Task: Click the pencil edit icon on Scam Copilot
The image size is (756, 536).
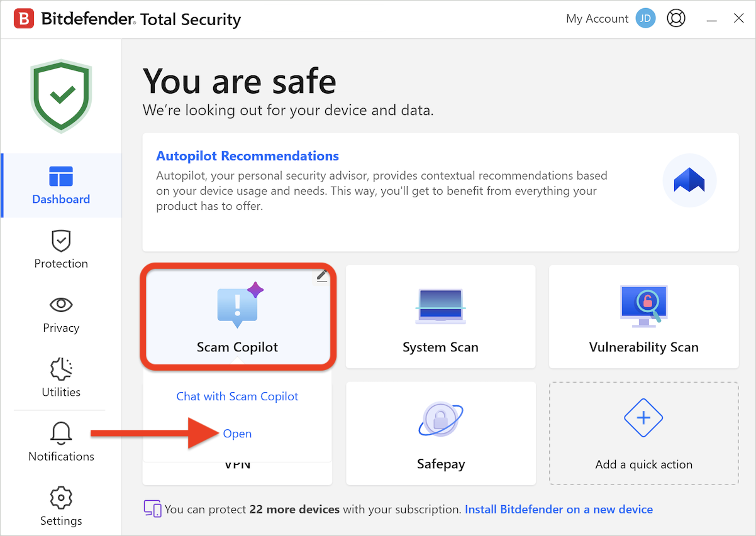Action: coord(321,275)
